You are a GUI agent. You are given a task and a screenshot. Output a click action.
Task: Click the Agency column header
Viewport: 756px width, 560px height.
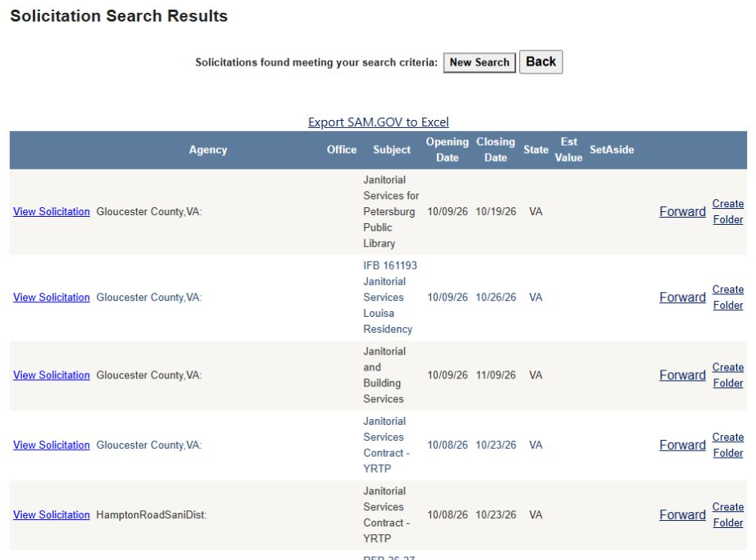tap(208, 150)
